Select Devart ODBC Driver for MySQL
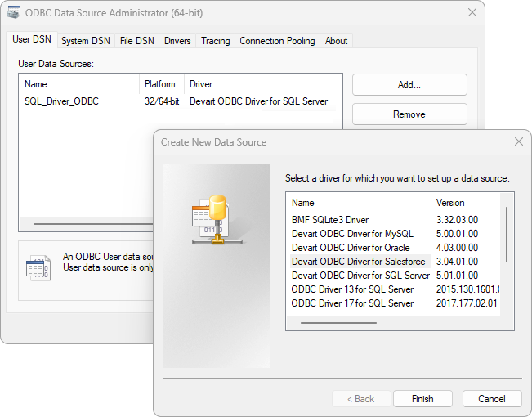This screenshot has width=532, height=417. tap(352, 234)
